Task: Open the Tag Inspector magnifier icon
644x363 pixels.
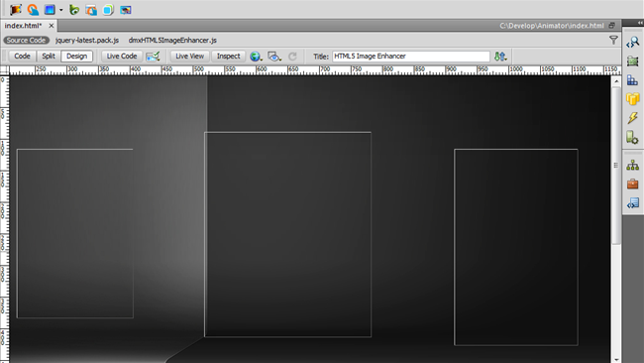Action: pyautogui.click(x=632, y=42)
